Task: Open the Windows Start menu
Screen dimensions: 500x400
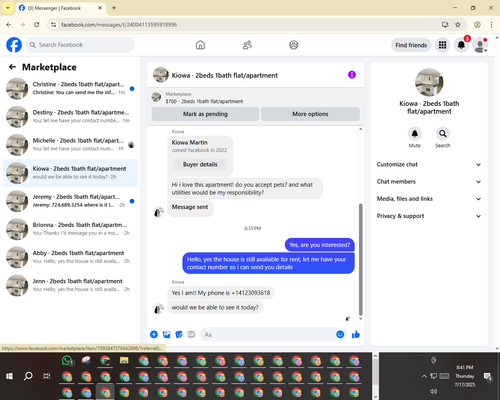Action: pos(9,376)
